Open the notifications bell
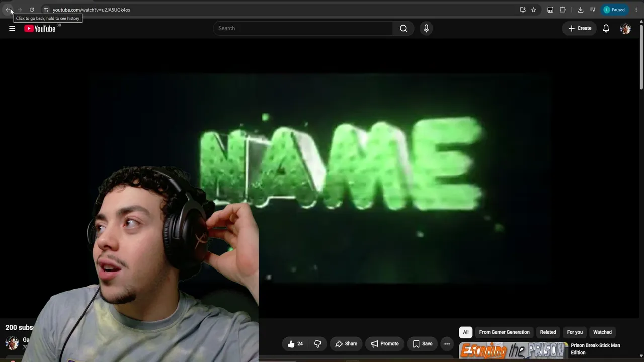The height and width of the screenshot is (362, 644). pos(606,28)
